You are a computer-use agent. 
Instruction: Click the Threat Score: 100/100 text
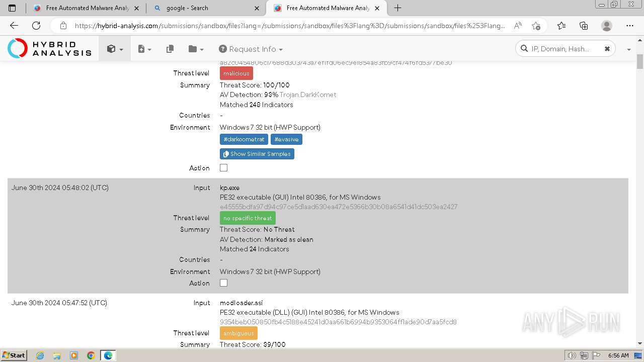click(255, 85)
